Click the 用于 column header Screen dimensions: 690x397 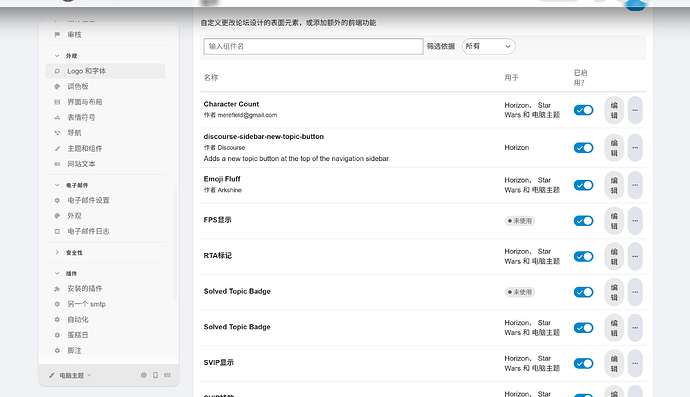point(511,78)
